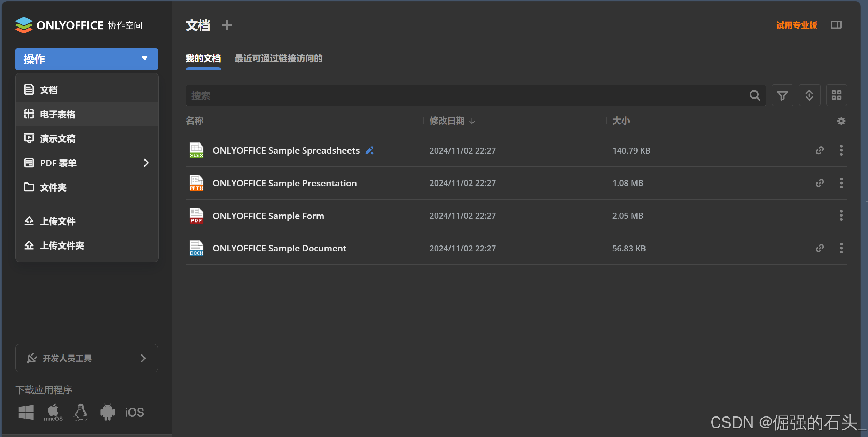This screenshot has height=437, width=868.
Task: Open the 操作 dropdown button
Action: [x=87, y=59]
